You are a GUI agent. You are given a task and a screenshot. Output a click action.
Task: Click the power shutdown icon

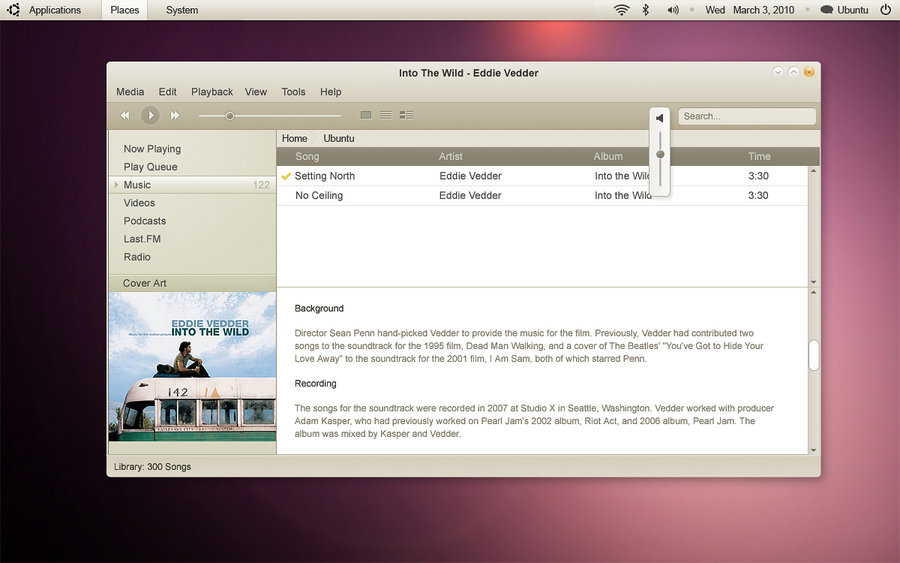886,10
